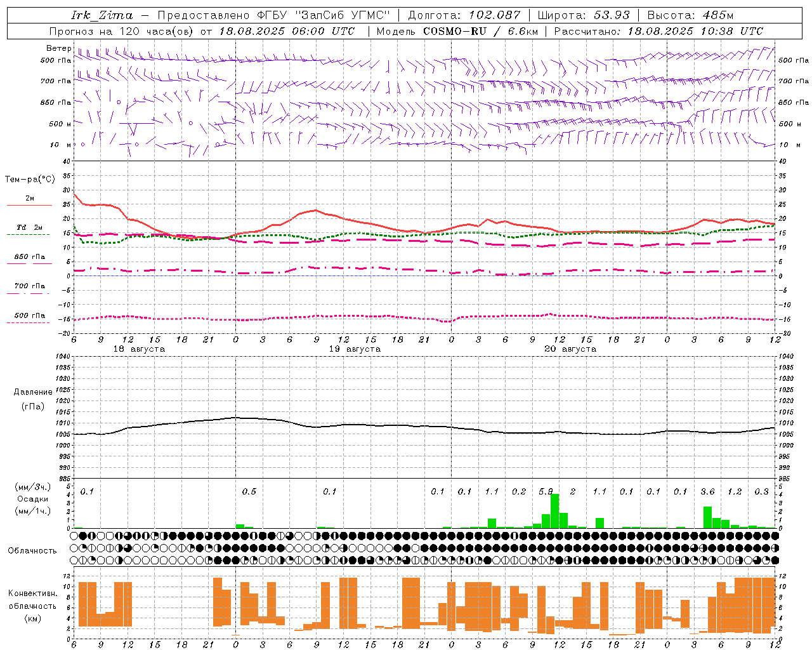Viewport: 812px width, 650px height.
Task: Click the 'Конвективн.' convective cloud label
Action: click(32, 594)
